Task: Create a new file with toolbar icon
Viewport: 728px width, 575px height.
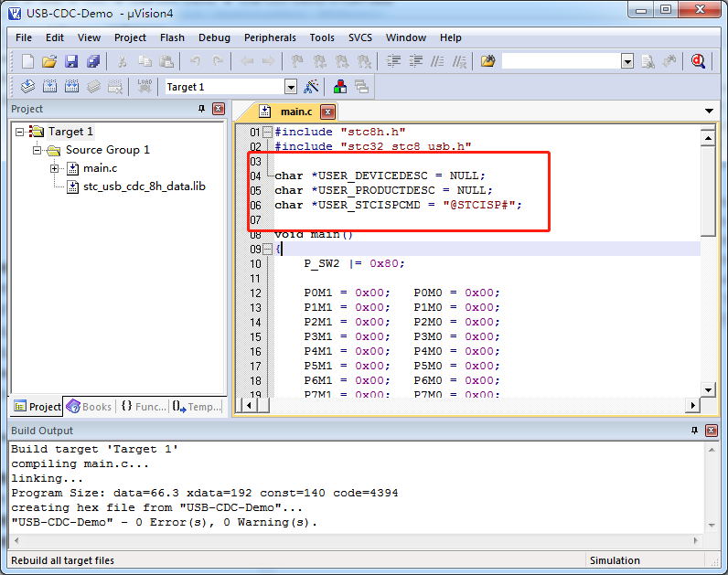Action: [27, 61]
